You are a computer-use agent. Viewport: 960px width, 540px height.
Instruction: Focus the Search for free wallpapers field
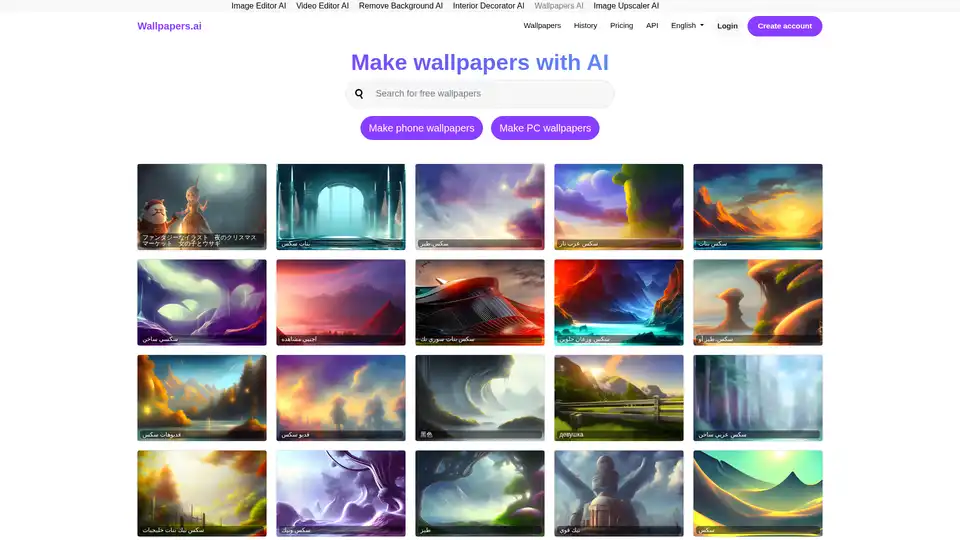tap(479, 94)
